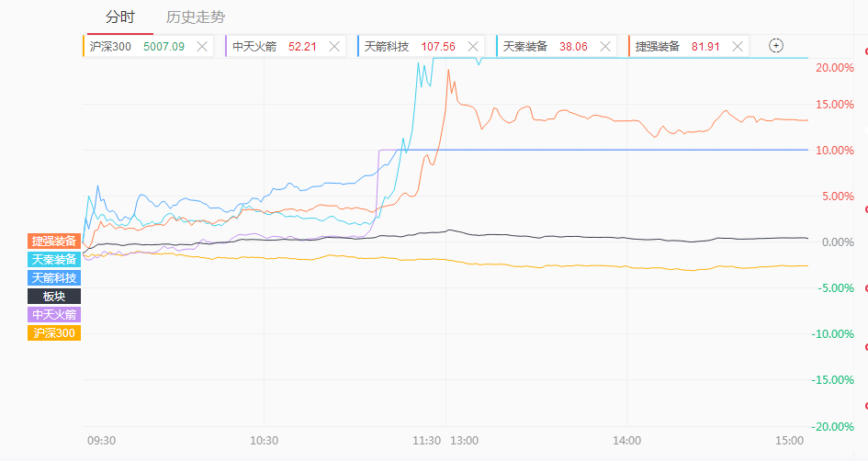Remove 天秦装备 from the chart
Viewport: 868px width, 461px height.
(x=605, y=47)
